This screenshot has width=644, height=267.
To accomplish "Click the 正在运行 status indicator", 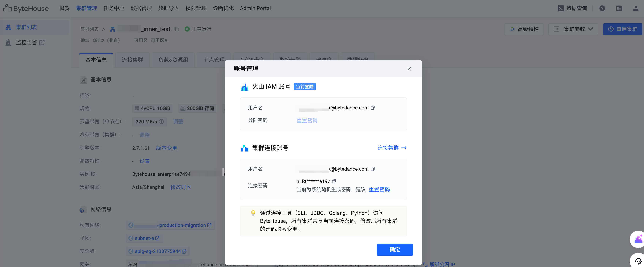I will tap(198, 29).
